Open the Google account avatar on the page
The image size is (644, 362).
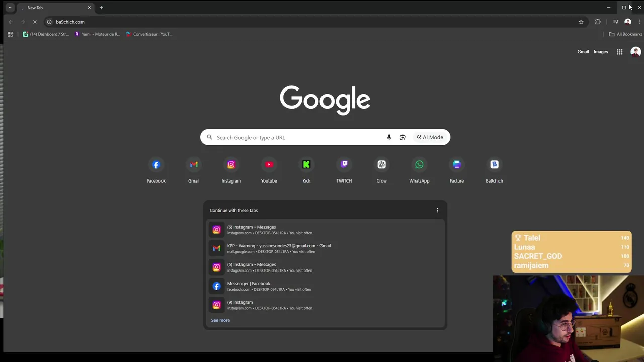click(636, 52)
